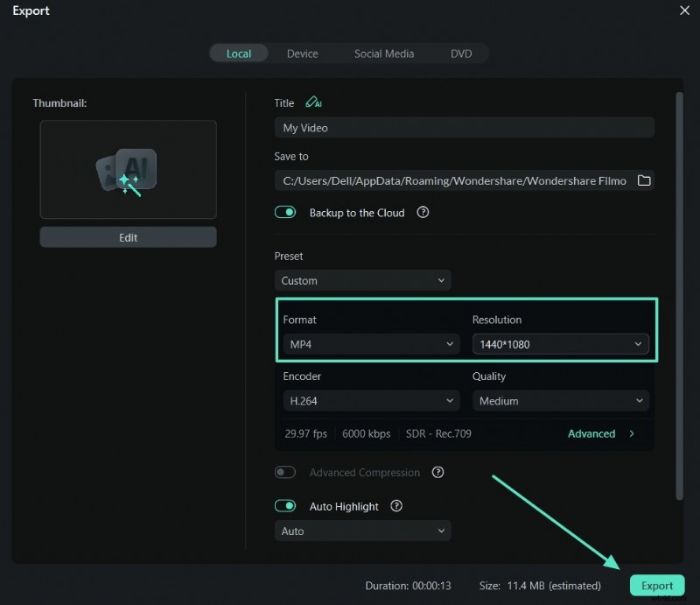The image size is (700, 605).
Task: Close the Export dialog
Action: click(x=685, y=11)
